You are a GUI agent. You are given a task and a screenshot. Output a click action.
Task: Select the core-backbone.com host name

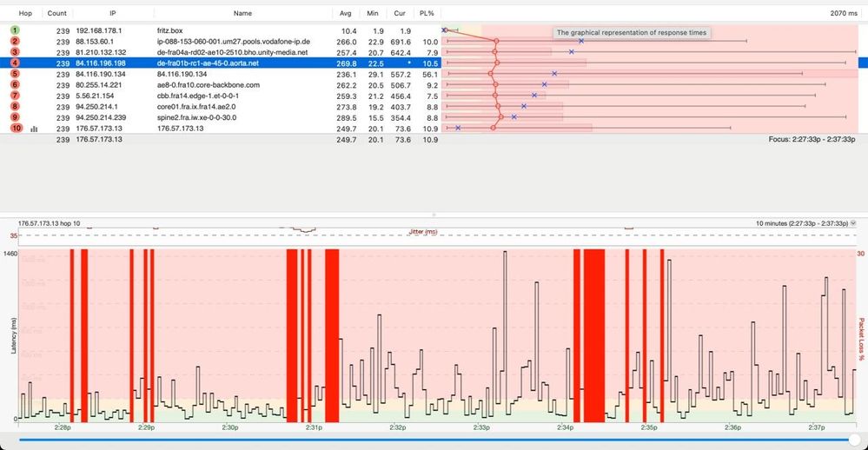point(209,85)
